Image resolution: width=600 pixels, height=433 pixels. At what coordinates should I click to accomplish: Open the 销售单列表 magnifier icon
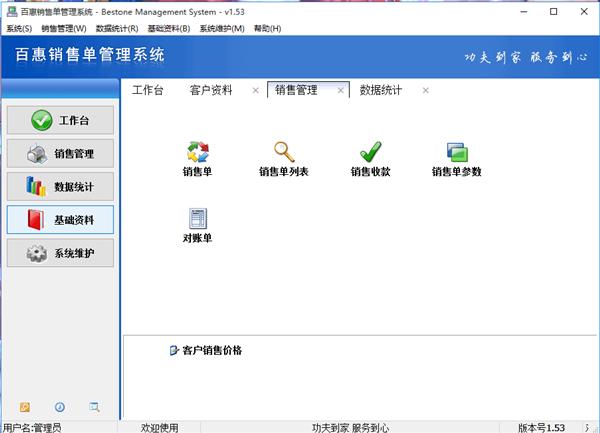284,158
